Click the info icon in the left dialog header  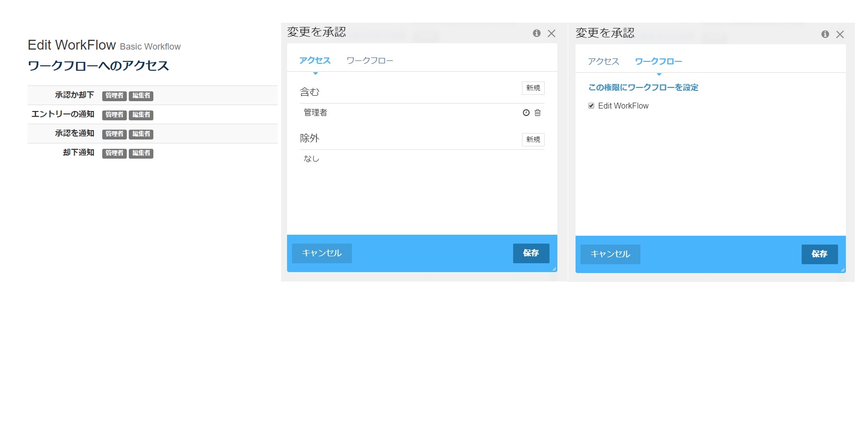pos(537,33)
